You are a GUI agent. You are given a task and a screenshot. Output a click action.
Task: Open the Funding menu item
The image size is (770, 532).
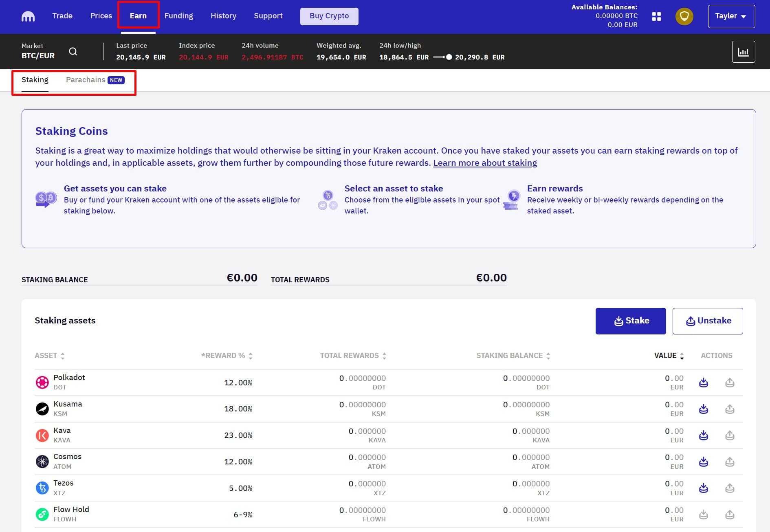tap(178, 16)
